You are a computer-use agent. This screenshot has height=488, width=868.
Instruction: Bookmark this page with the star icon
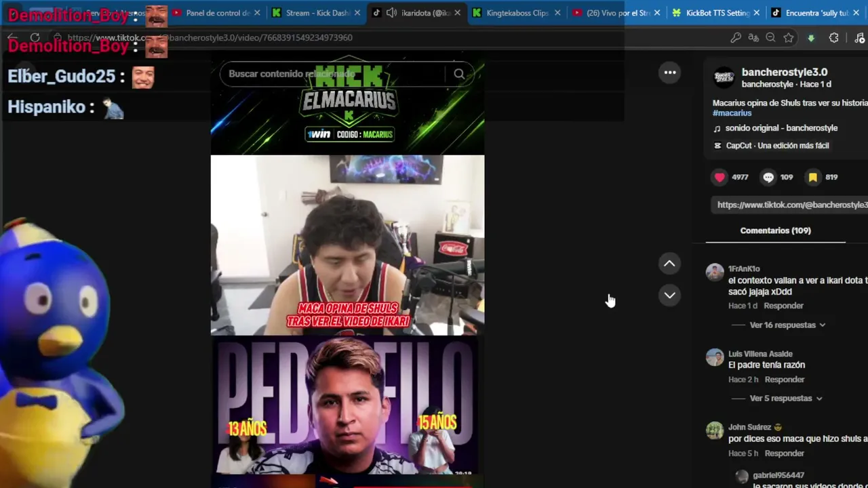click(x=788, y=38)
